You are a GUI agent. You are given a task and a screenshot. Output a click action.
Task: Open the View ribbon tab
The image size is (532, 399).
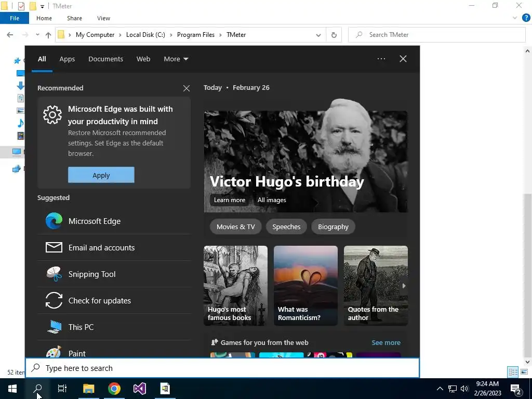click(103, 18)
